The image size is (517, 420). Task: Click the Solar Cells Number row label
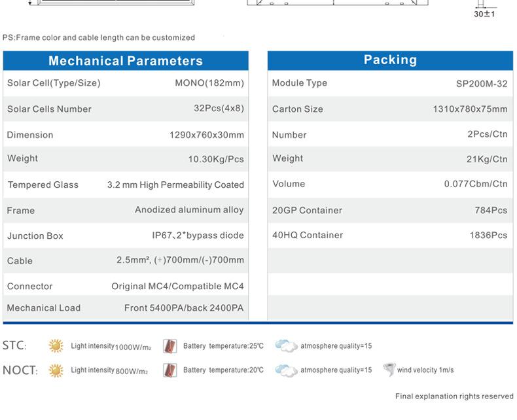point(49,109)
